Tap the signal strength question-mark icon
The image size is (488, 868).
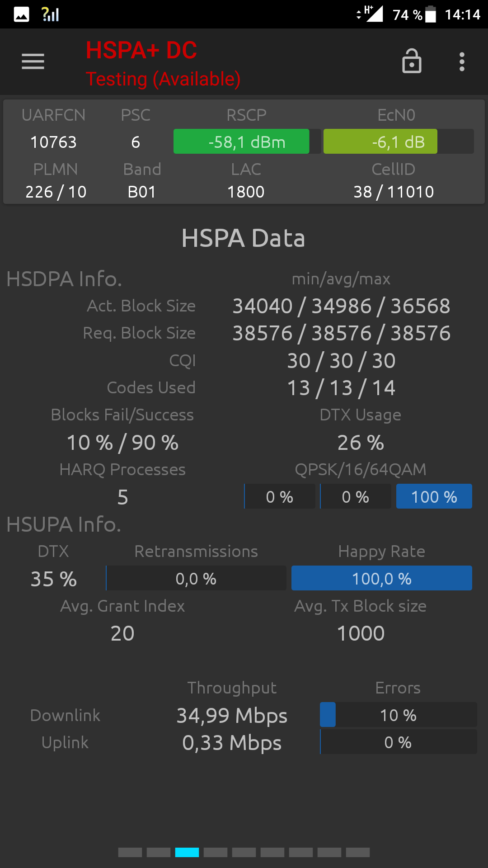pyautogui.click(x=50, y=14)
